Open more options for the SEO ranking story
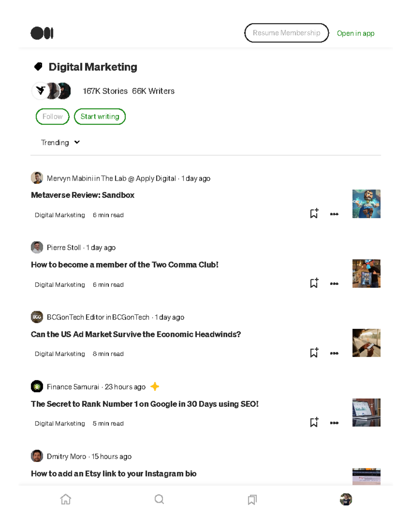 pyautogui.click(x=334, y=423)
